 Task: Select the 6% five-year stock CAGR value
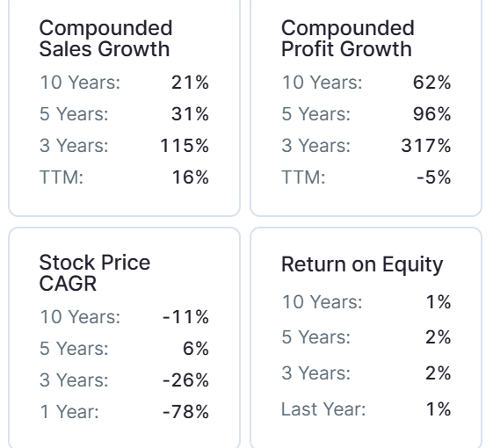point(196,349)
